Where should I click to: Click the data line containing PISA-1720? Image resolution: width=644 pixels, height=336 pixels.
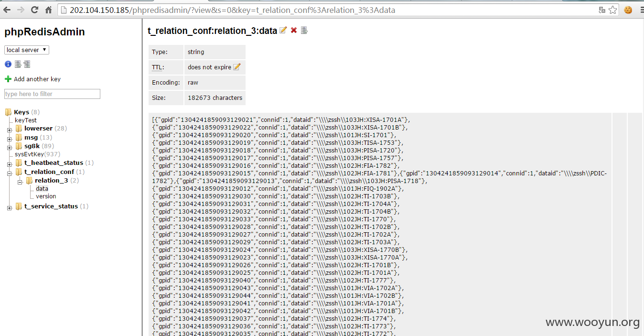[278, 150]
